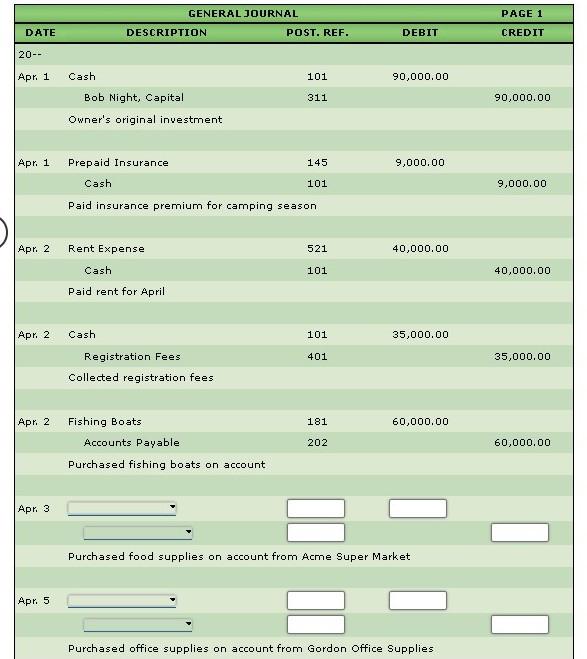
Task: Click Apr. 5 debit amount field
Action: point(418,600)
